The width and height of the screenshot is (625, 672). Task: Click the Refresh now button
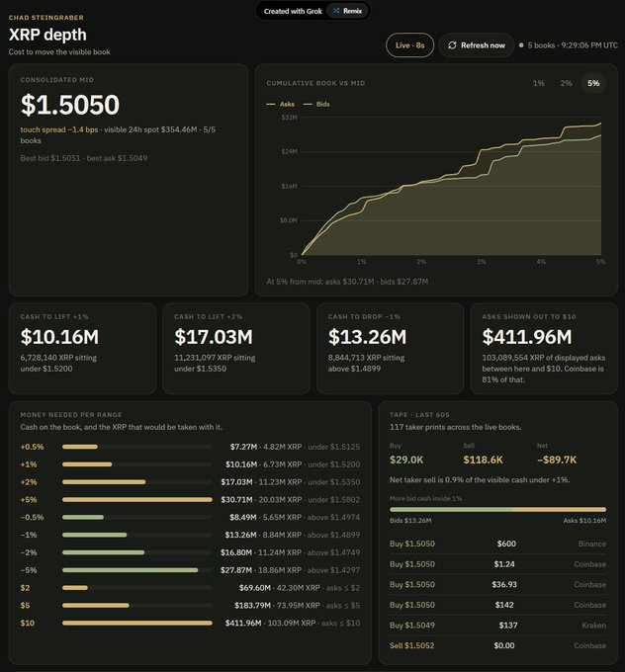click(x=476, y=45)
